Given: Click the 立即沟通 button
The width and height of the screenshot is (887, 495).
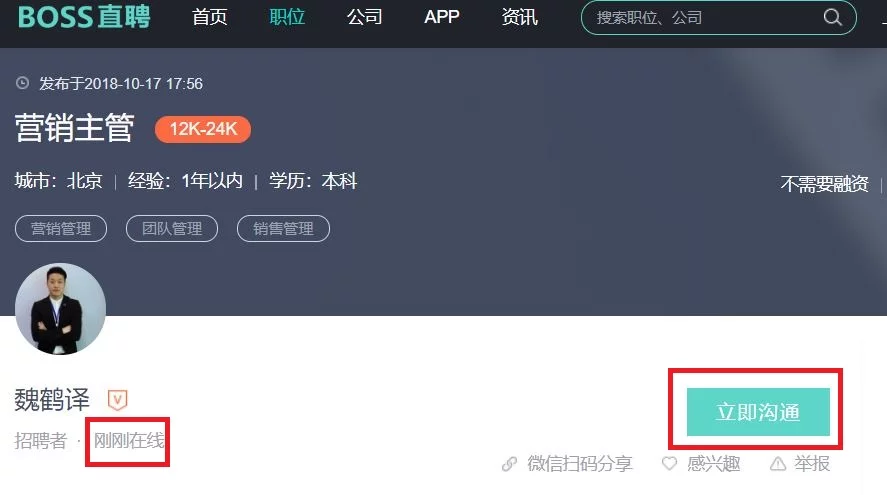Looking at the screenshot, I should [x=758, y=412].
